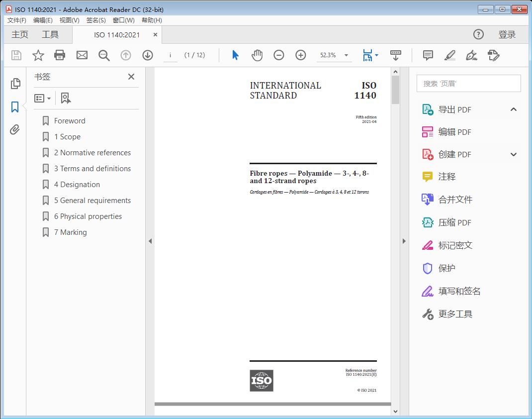Viewport: 532px width, 419px height.
Task: Show the attachments panel
Action: click(15, 130)
